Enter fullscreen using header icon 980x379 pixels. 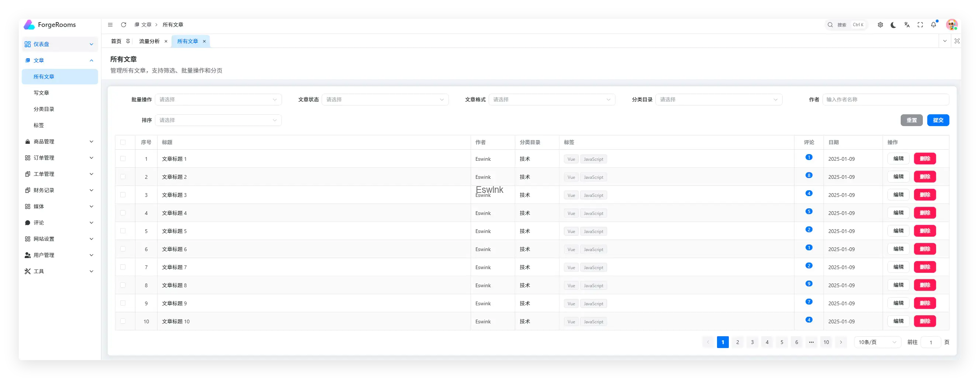[x=920, y=25]
